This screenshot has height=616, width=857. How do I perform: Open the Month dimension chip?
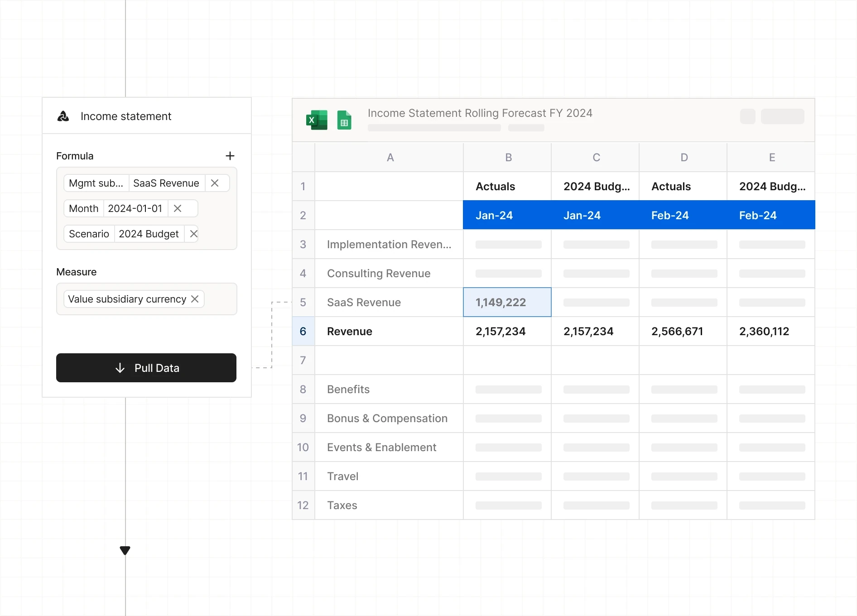point(84,208)
